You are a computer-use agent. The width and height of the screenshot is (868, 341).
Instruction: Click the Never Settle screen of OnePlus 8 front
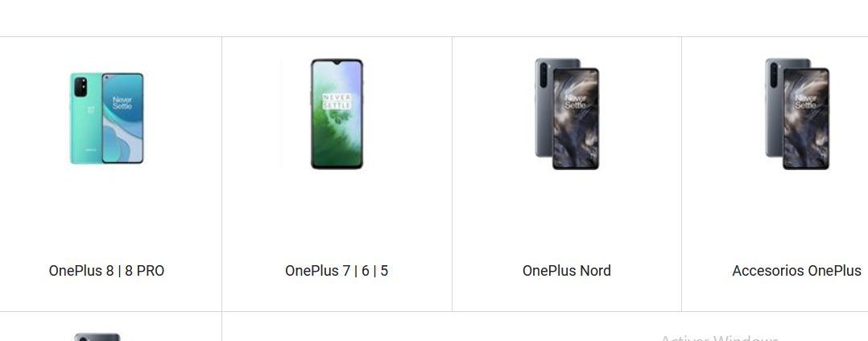[122, 119]
